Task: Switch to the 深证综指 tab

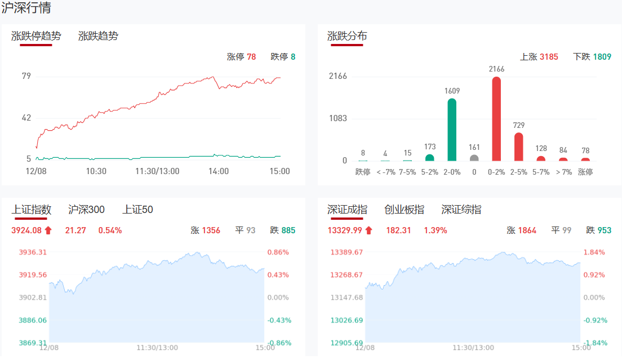Action: click(461, 210)
